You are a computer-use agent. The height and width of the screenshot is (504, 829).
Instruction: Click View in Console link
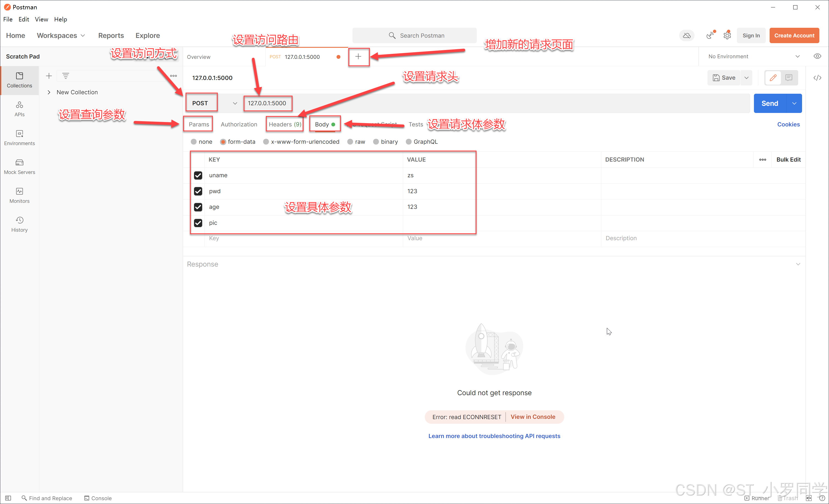click(533, 417)
